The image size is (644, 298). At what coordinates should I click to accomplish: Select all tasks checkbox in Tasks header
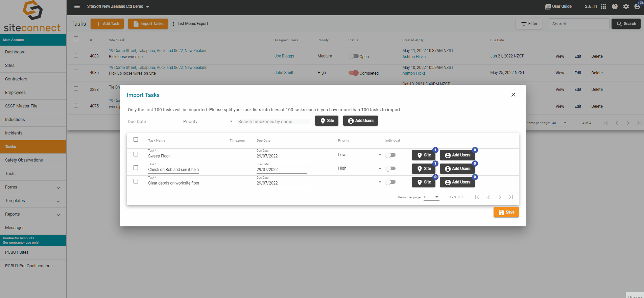76,39
